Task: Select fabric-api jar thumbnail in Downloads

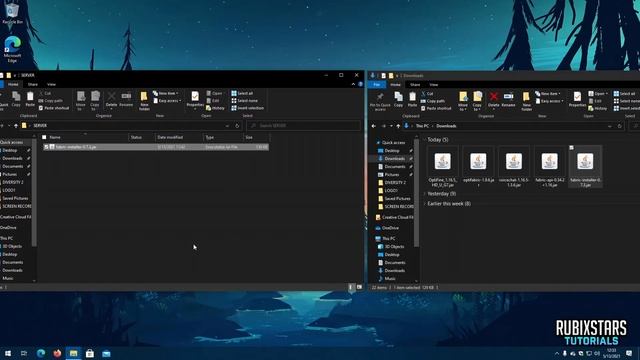Action: click(550, 167)
